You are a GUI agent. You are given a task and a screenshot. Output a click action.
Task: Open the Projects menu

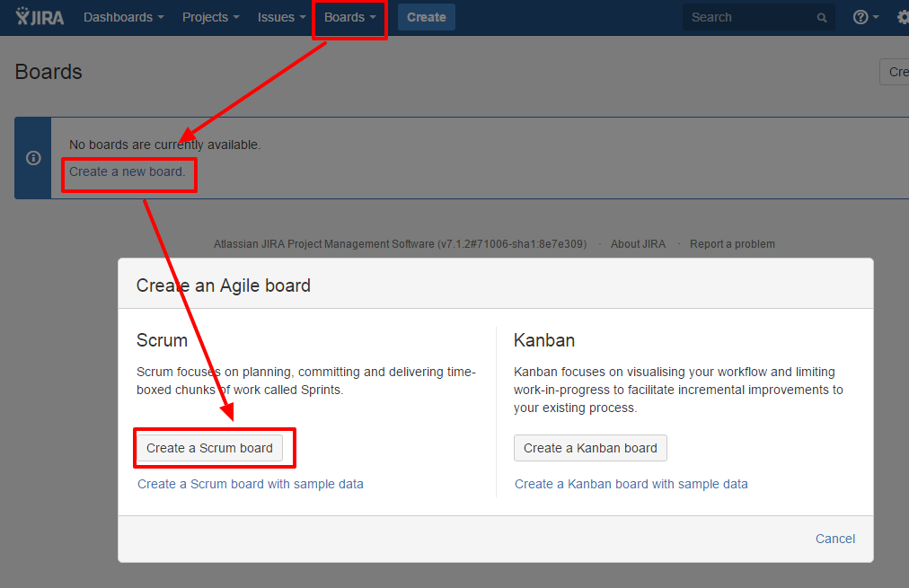[x=210, y=16]
